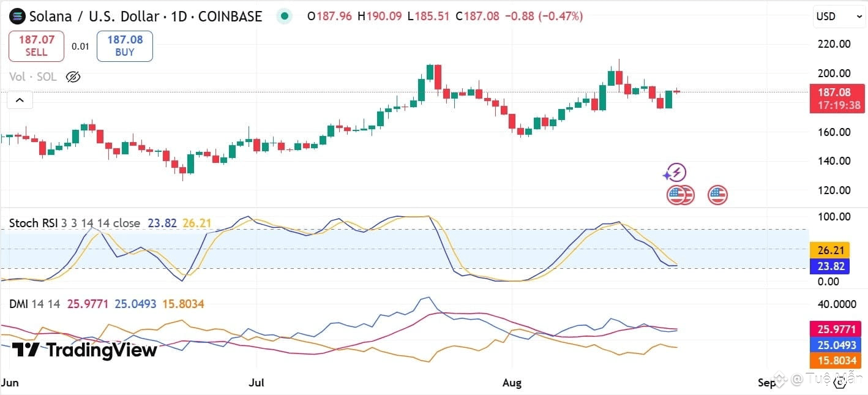Click the TradingView logo
Screen dimensions: 868x395
84,350
